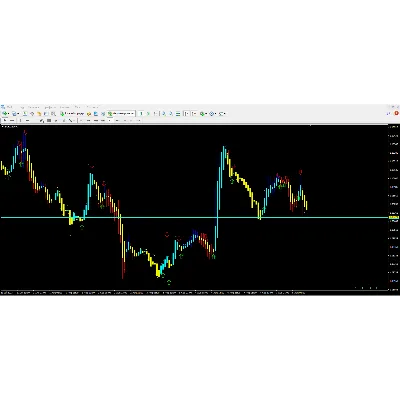400x400 pixels.
Task: Click the red notification icon at top right
Action: coord(396,113)
